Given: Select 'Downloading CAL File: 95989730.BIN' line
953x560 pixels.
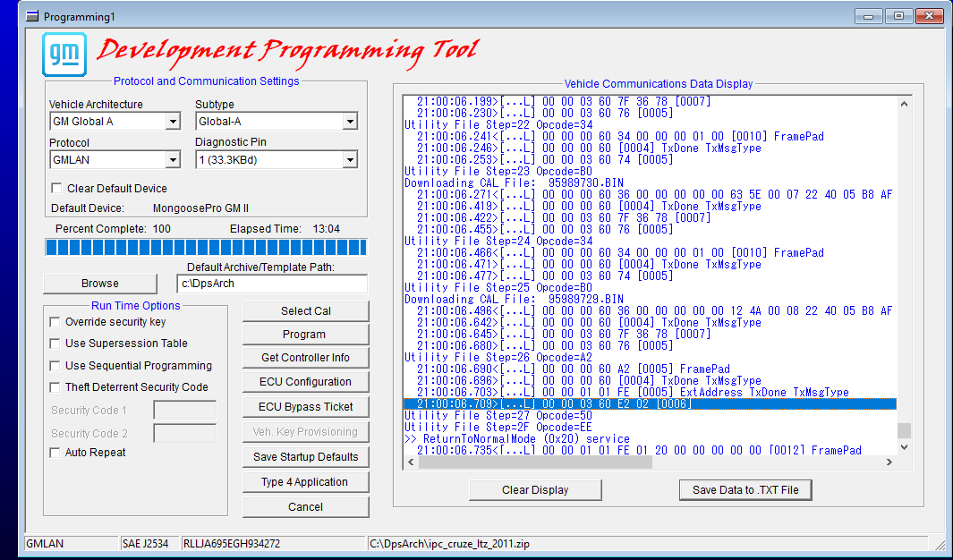Looking at the screenshot, I should click(515, 182).
